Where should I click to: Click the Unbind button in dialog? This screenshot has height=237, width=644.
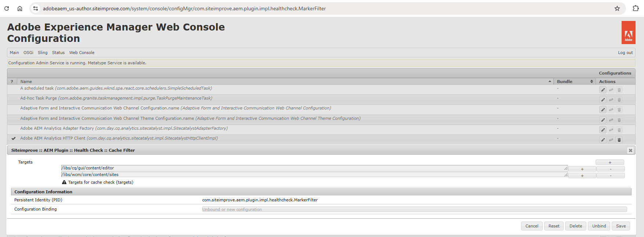[x=599, y=226]
